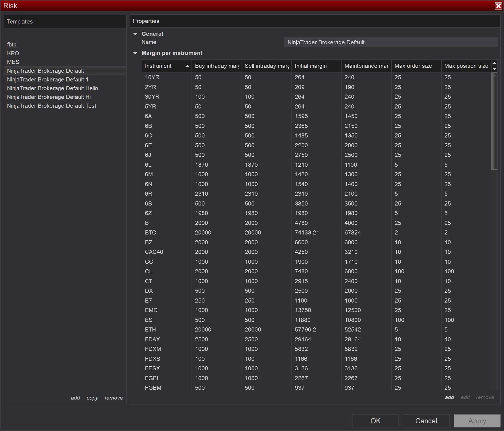The width and height of the screenshot is (504, 431).
Task: Sort by Initial margin column header
Action: click(317, 66)
